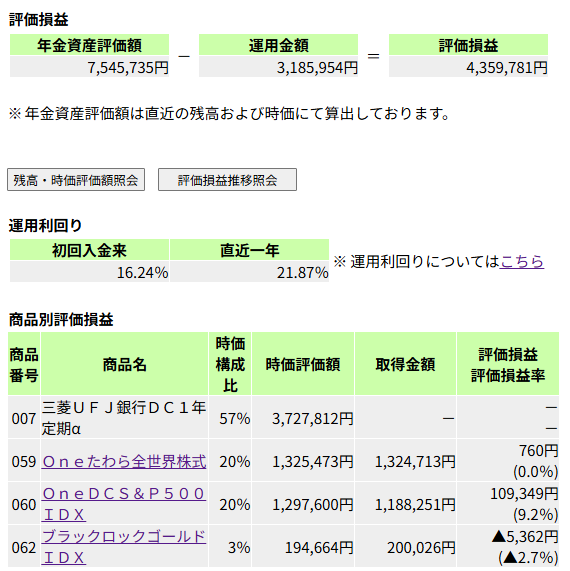This screenshot has height=571, width=570.
Task: Select the 3,727,812円 market value cell
Action: pyautogui.click(x=303, y=418)
